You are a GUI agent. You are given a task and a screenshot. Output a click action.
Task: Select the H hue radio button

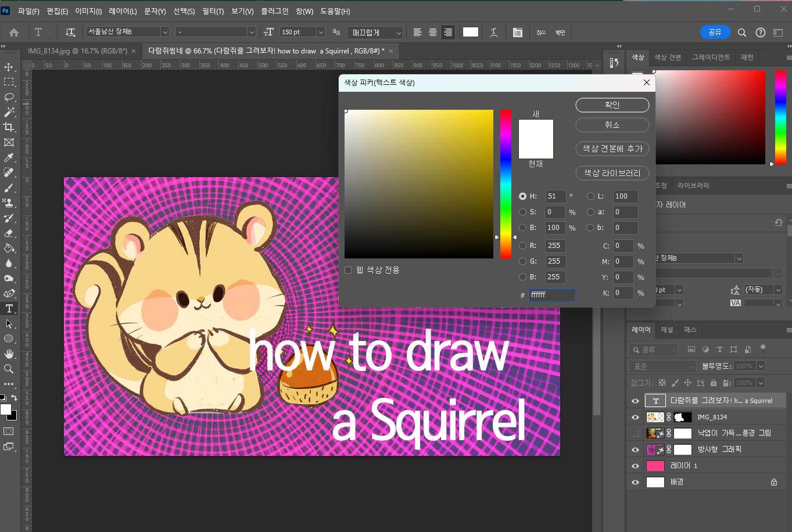pyautogui.click(x=523, y=196)
